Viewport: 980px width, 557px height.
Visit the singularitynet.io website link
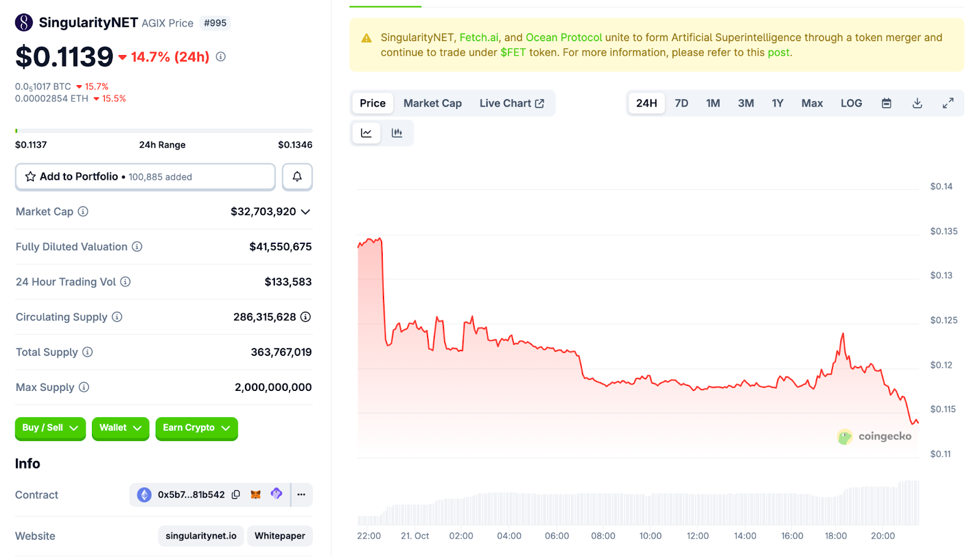(x=200, y=536)
